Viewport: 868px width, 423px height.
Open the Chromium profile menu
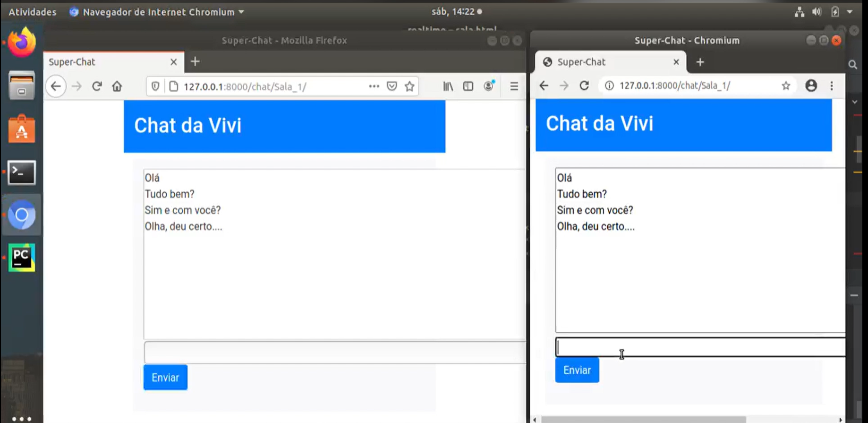811,86
